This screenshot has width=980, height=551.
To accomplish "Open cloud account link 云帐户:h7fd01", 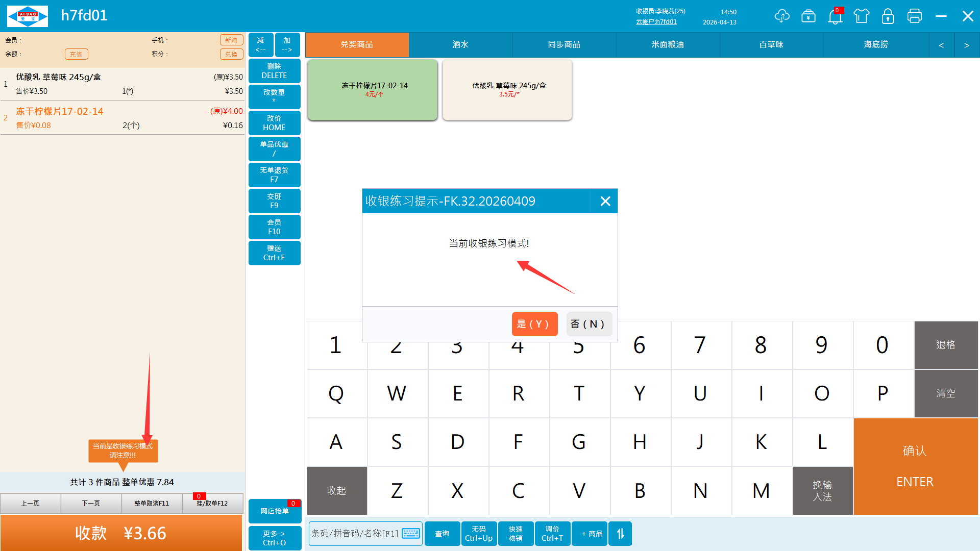I will point(656,22).
